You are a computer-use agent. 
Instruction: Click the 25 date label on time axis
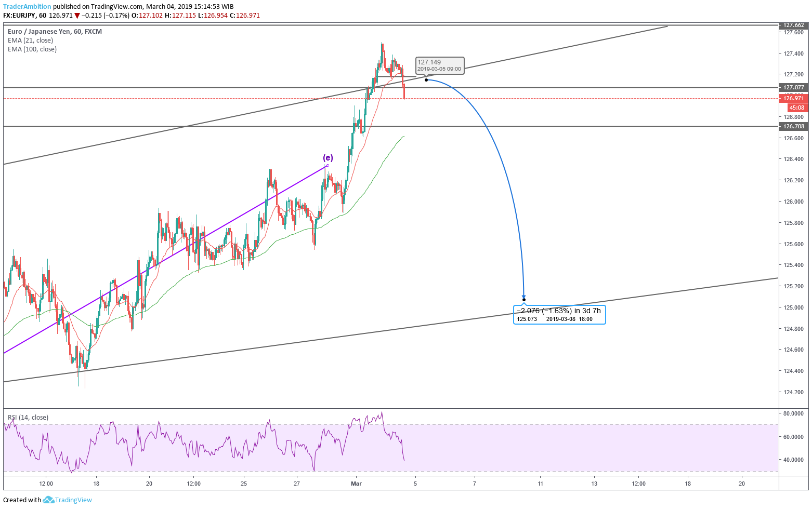coord(244,484)
